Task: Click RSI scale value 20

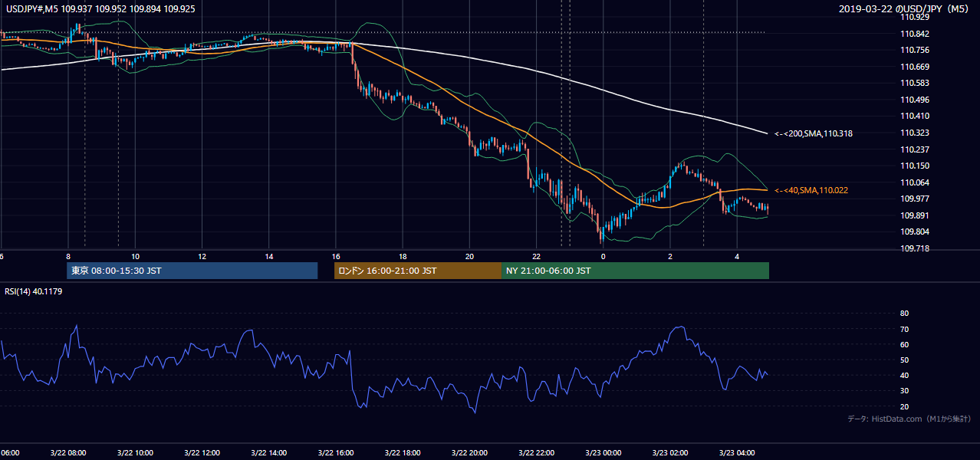Action: pyautogui.click(x=904, y=406)
